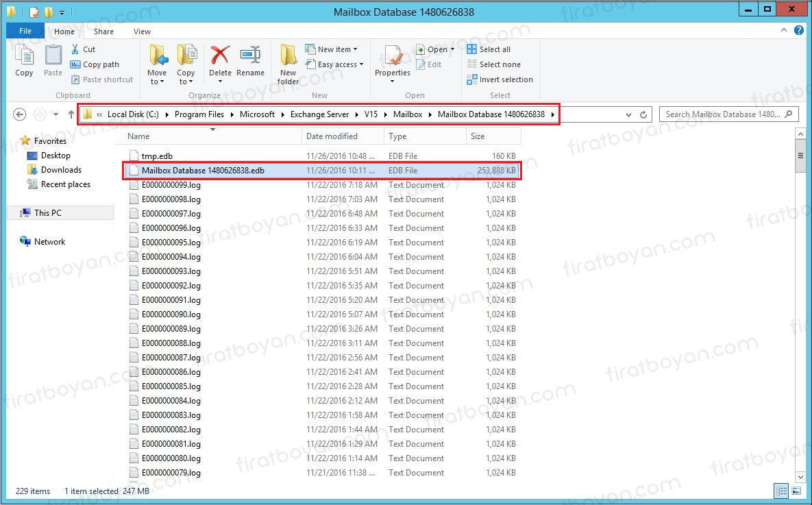Image resolution: width=812 pixels, height=505 pixels.
Task: Expand the address bar history dropdown
Action: (x=628, y=114)
